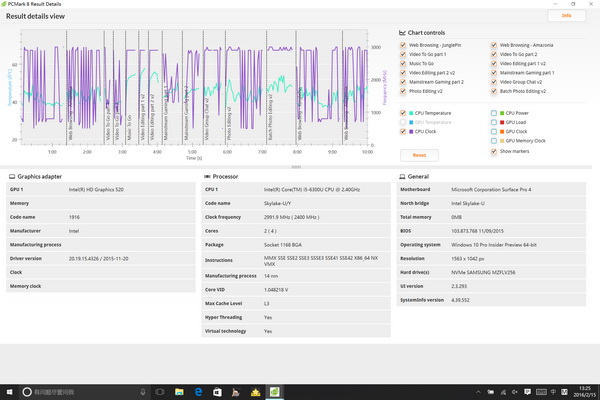Enable the CPU Power series checkbox
Viewport: 600px width, 400px height.
coord(495,113)
